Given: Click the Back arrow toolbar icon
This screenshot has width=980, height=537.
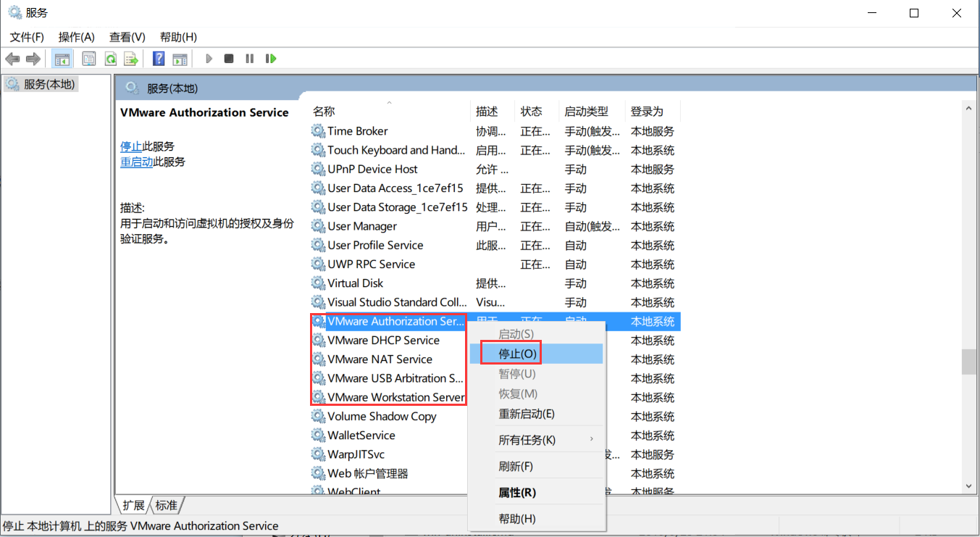Looking at the screenshot, I should pyautogui.click(x=12, y=59).
